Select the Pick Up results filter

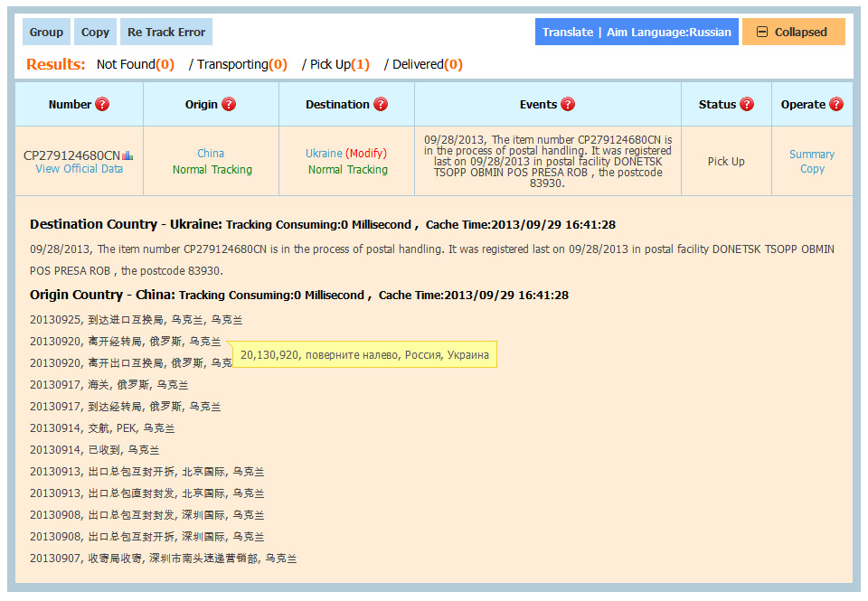[335, 64]
